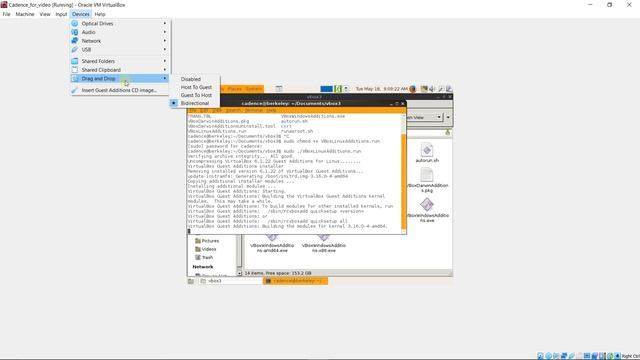
Task: Open the Optical Drives submenu
Action: click(120, 24)
